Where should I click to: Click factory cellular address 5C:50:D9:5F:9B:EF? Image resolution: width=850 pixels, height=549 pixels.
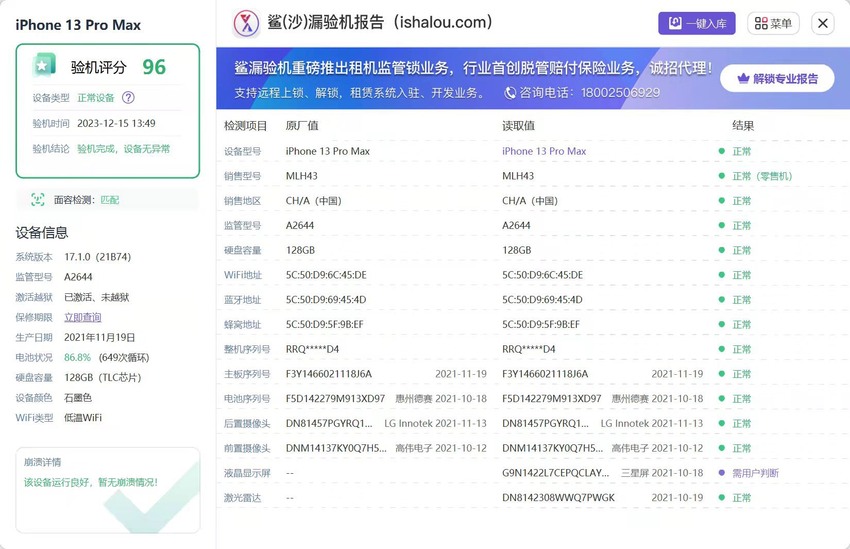pos(325,325)
